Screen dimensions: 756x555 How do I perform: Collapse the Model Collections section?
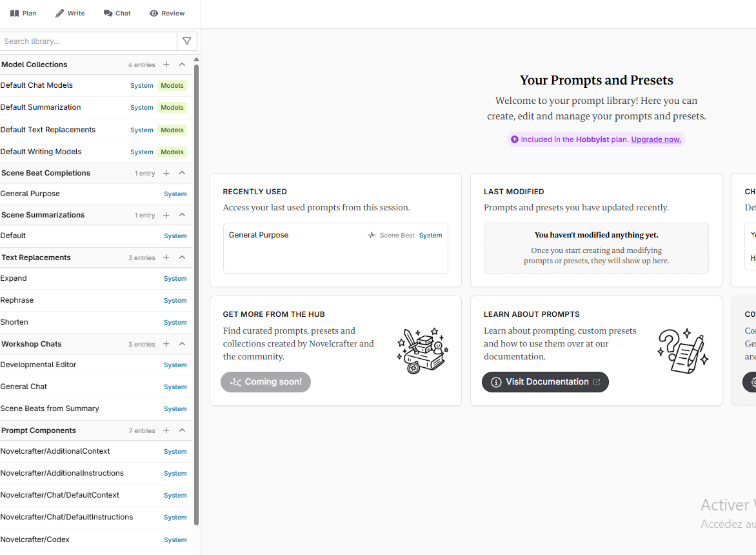click(182, 65)
